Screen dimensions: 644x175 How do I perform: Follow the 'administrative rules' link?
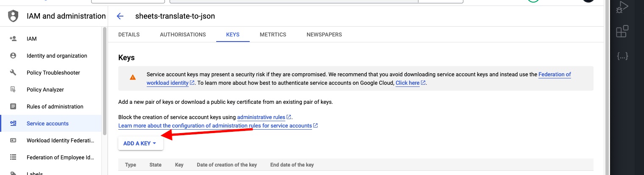point(261,117)
